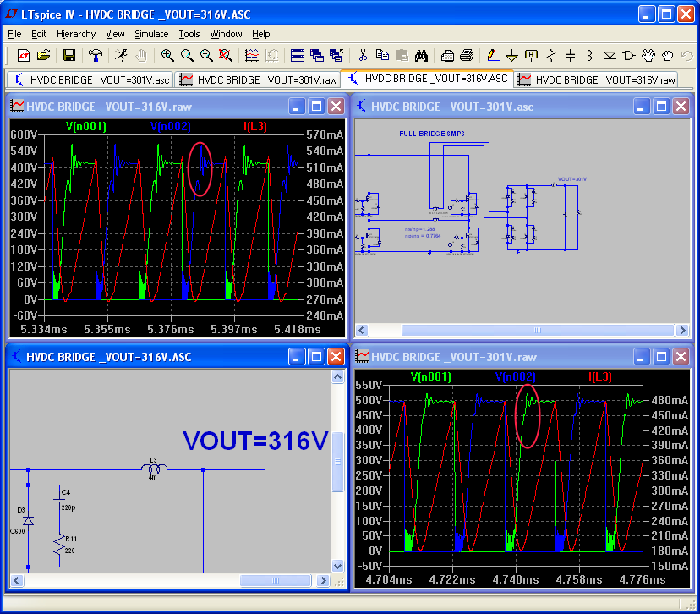This screenshot has height=614, width=700.
Task: Click scroll-down arrow in 316V.ASC window
Action: coord(338,567)
